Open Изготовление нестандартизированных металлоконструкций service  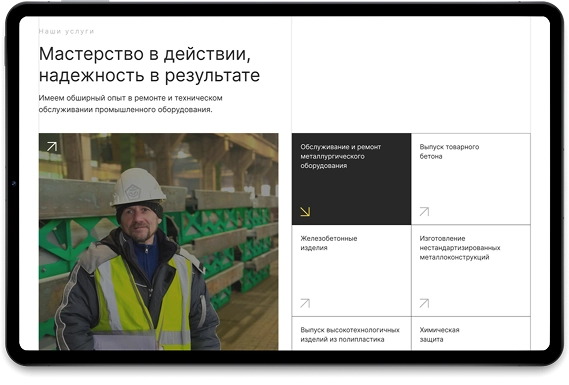[x=471, y=270]
